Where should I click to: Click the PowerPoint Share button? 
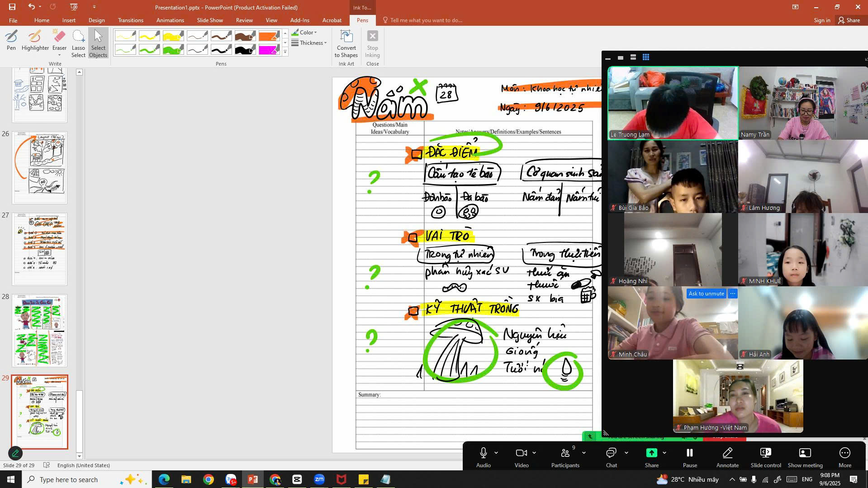pos(849,20)
